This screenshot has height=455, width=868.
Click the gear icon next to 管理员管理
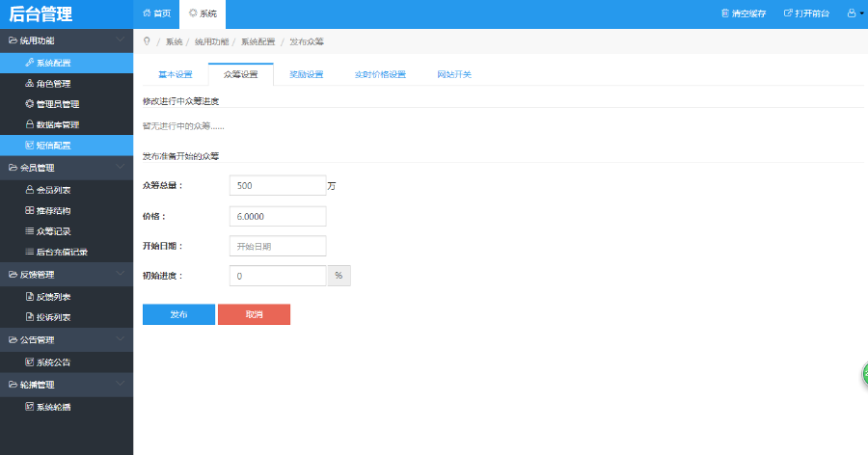[29, 104]
